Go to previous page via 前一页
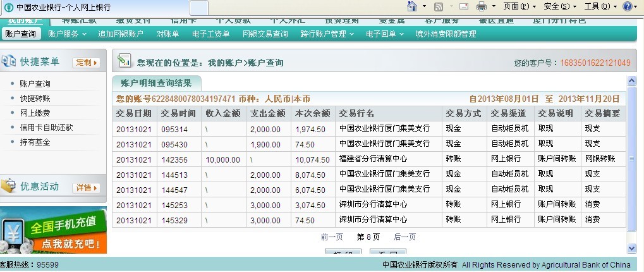Viewport: 644px width, 272px height. 332,237
